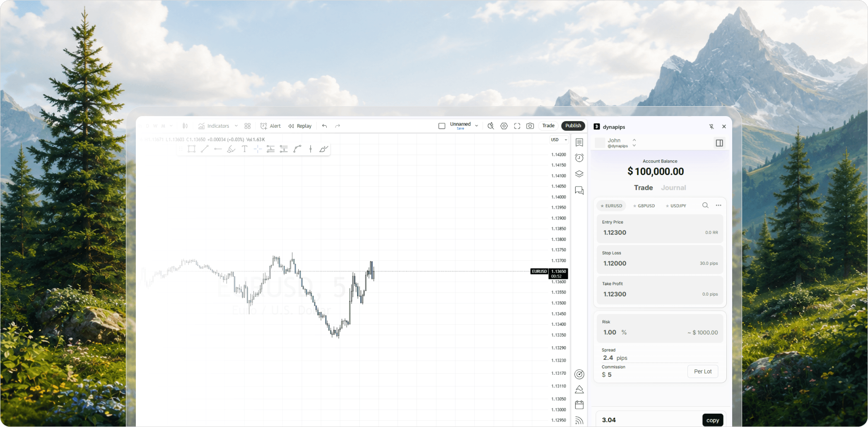The height and width of the screenshot is (427, 868).
Task: Edit the Risk 1.00 value
Action: point(610,332)
